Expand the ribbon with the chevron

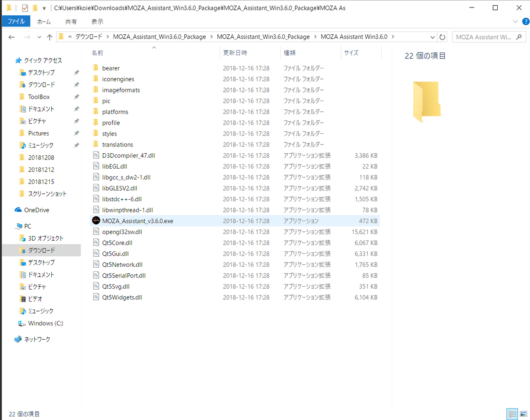pyautogui.click(x=515, y=22)
